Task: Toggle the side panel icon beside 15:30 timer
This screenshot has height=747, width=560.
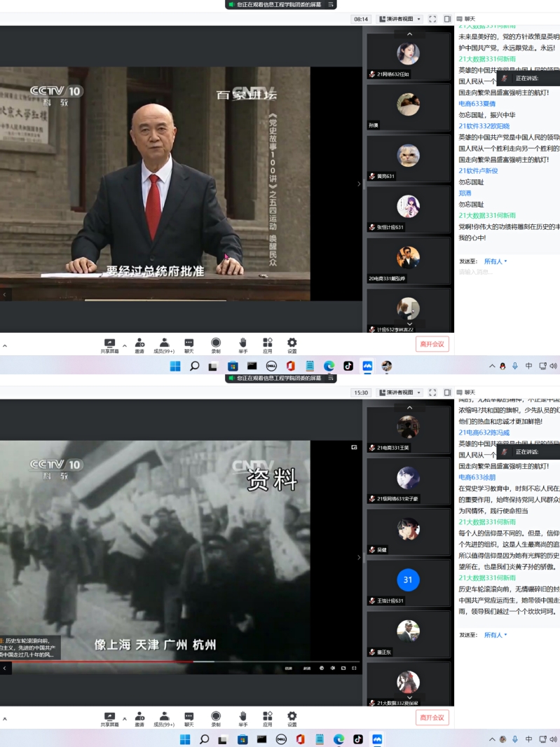Action: coord(447,392)
